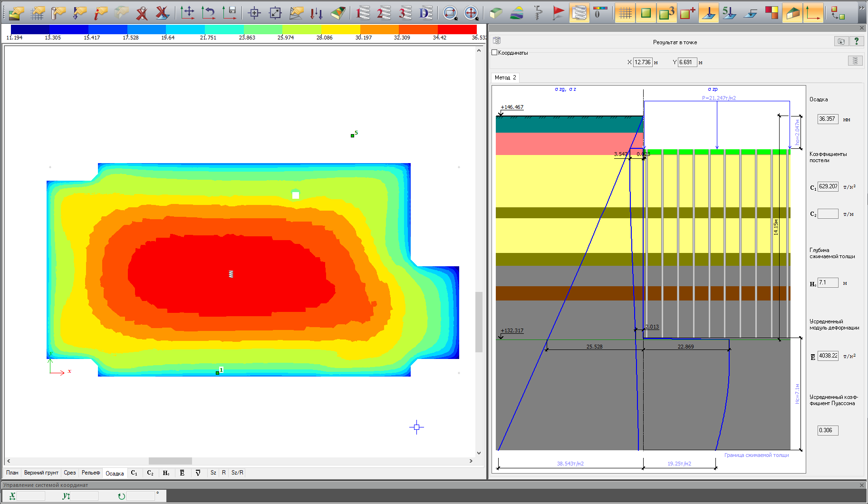Open the Sz/R tab
The height and width of the screenshot is (504, 868).
(x=237, y=473)
